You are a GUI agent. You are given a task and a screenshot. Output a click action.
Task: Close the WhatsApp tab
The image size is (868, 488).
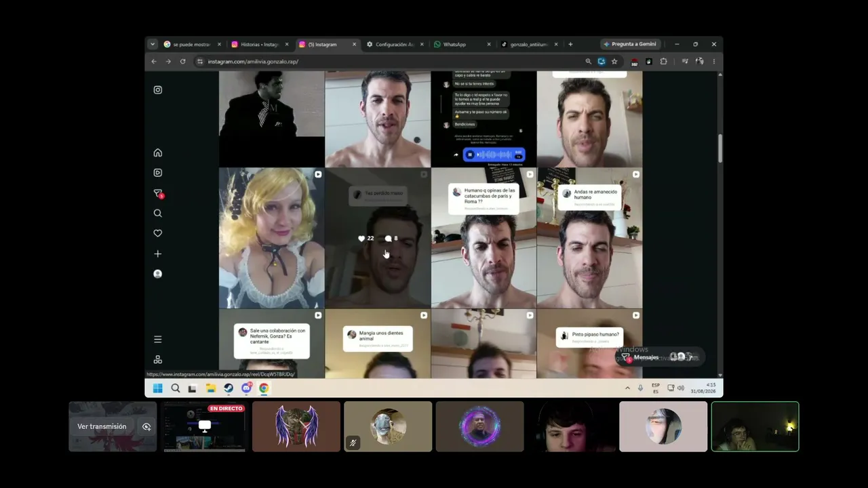489,45
